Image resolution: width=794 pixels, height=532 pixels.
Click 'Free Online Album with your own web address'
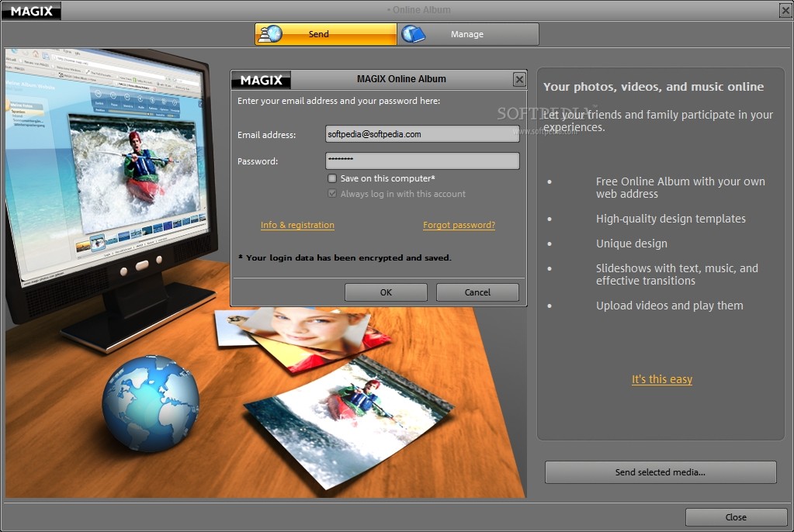680,188
